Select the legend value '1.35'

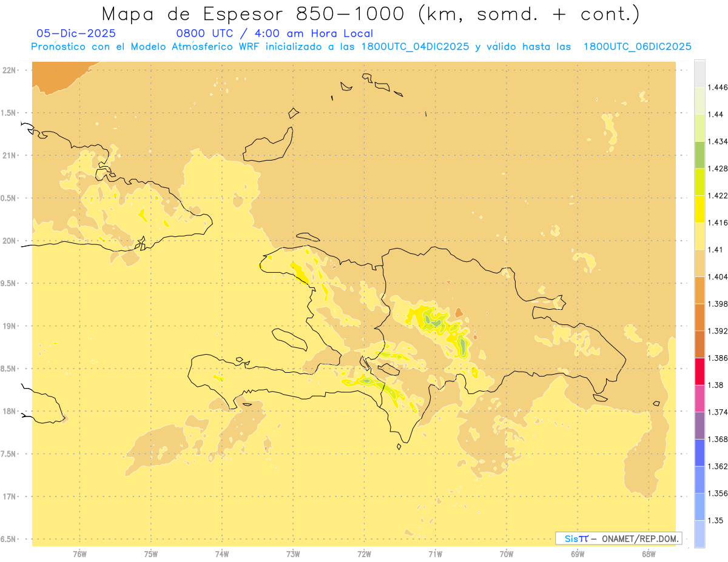coord(715,520)
